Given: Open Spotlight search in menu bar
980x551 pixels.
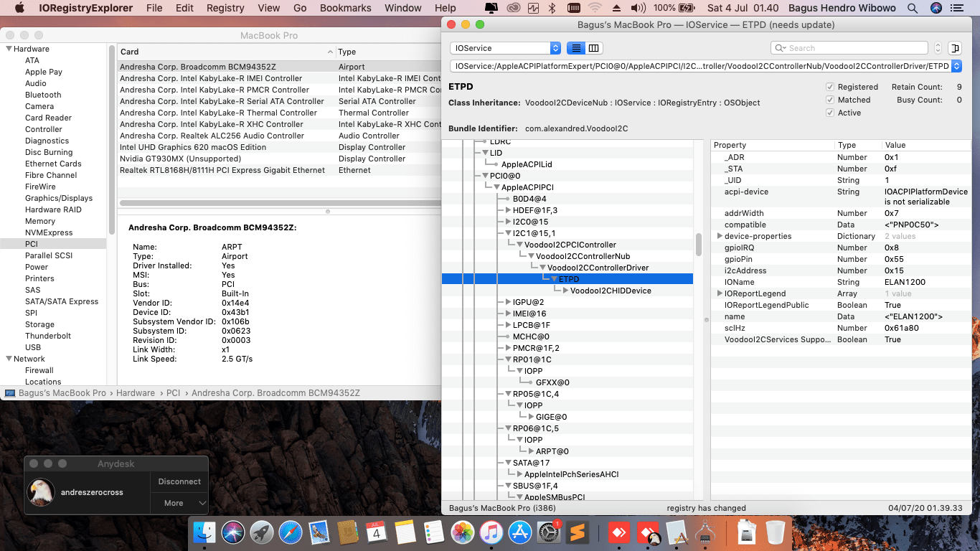Looking at the screenshot, I should point(913,8).
